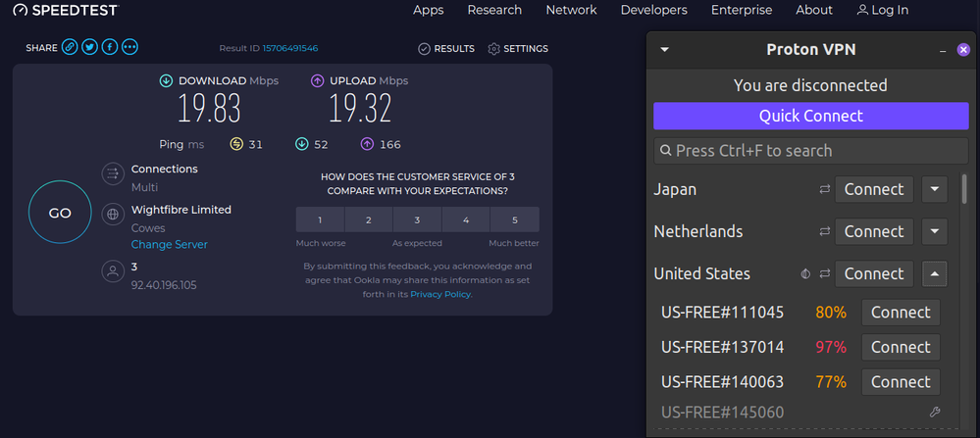Expand the Netherlands server list
The height and width of the screenshot is (438, 980).
click(936, 231)
